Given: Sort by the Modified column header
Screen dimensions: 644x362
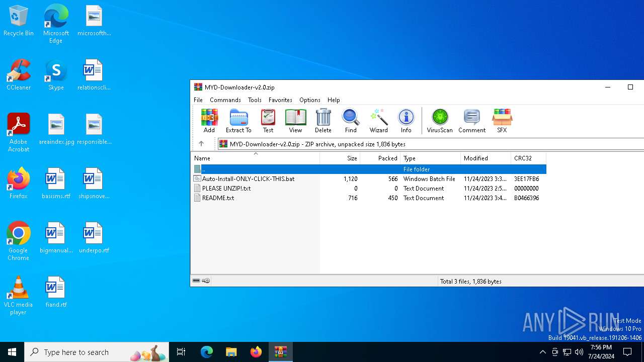Looking at the screenshot, I should point(486,158).
